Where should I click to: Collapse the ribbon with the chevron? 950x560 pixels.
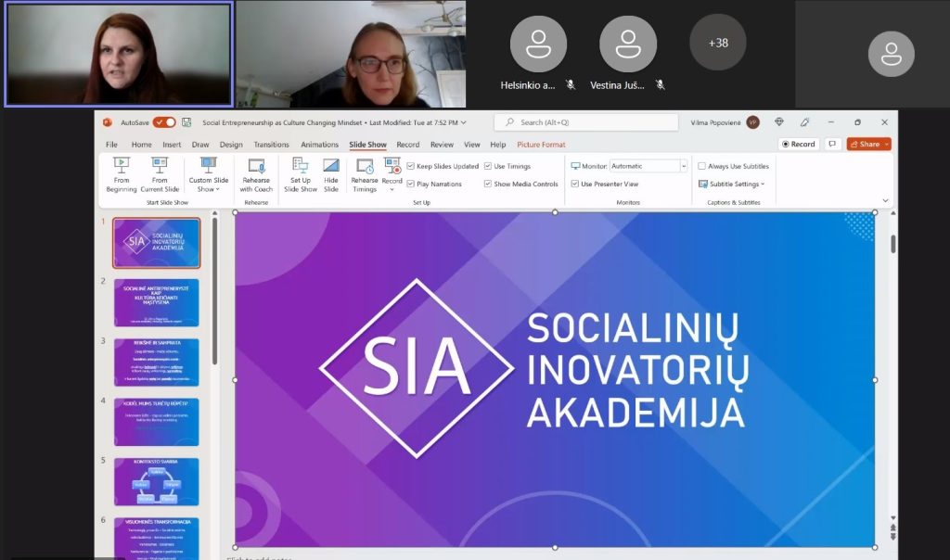pyautogui.click(x=885, y=200)
